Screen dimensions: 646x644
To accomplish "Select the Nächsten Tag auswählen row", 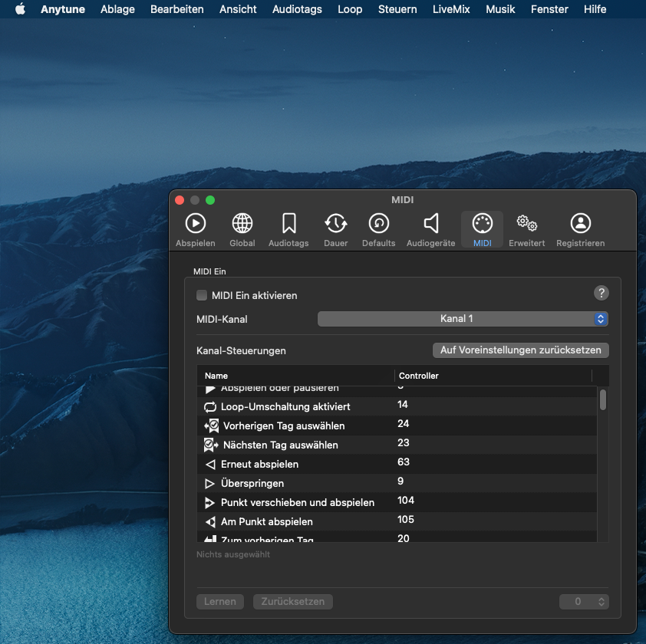I will [x=397, y=445].
